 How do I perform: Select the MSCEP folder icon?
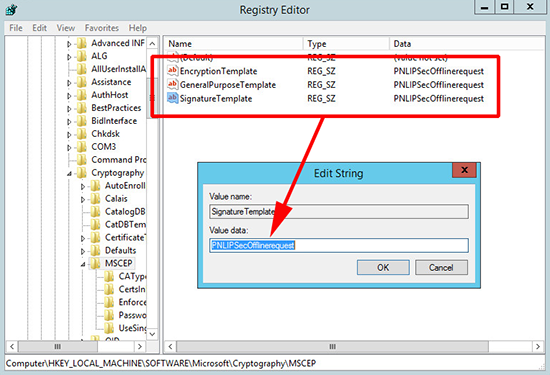tap(95, 263)
